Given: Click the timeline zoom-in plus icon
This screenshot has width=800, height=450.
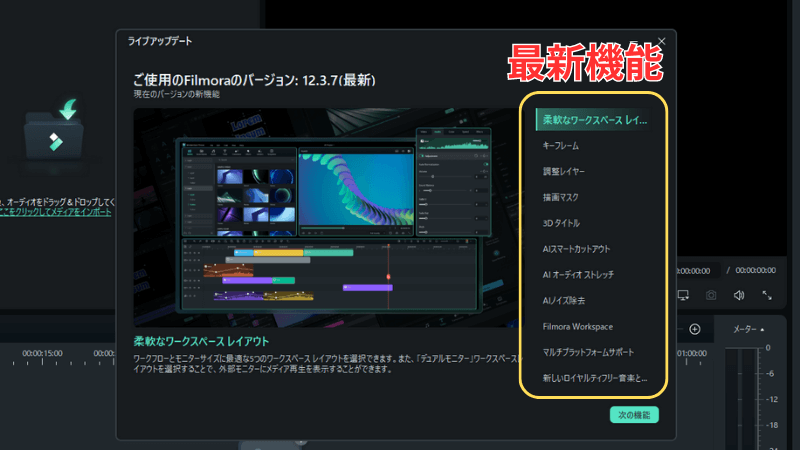Looking at the screenshot, I should click(694, 330).
